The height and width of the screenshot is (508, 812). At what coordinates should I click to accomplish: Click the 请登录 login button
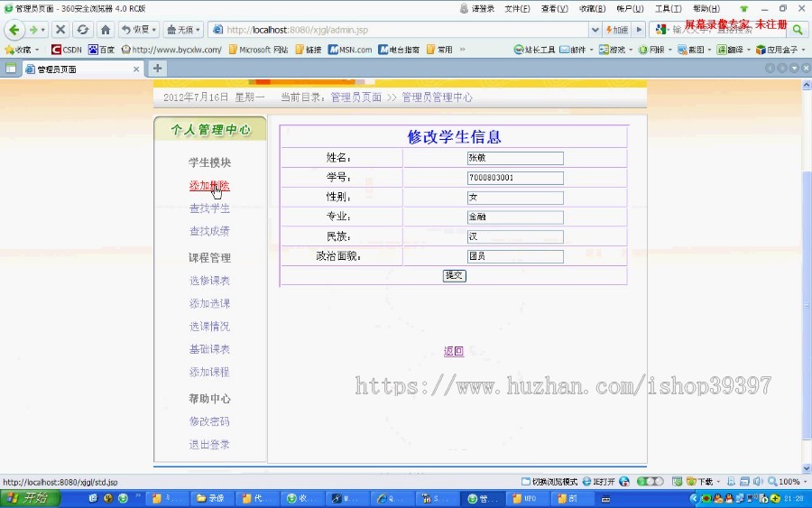click(x=477, y=8)
